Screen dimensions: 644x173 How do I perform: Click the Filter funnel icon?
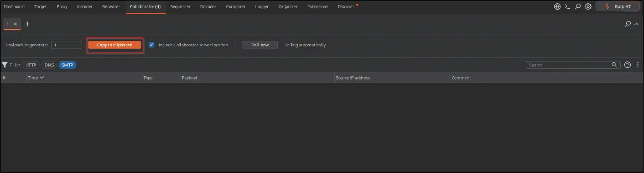5,65
